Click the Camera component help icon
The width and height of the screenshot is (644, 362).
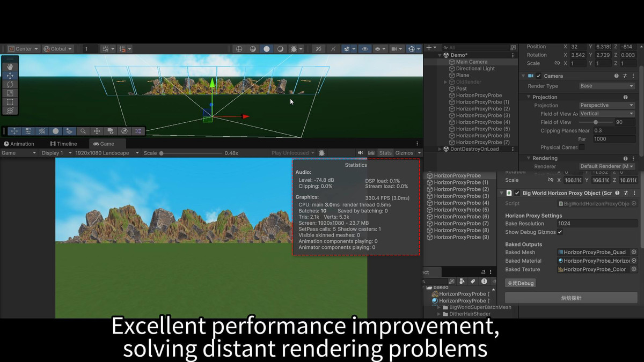pyautogui.click(x=617, y=76)
